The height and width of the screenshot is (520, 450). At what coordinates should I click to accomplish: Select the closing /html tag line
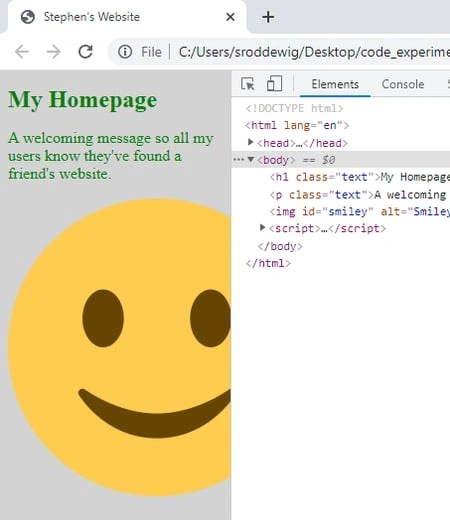268,263
